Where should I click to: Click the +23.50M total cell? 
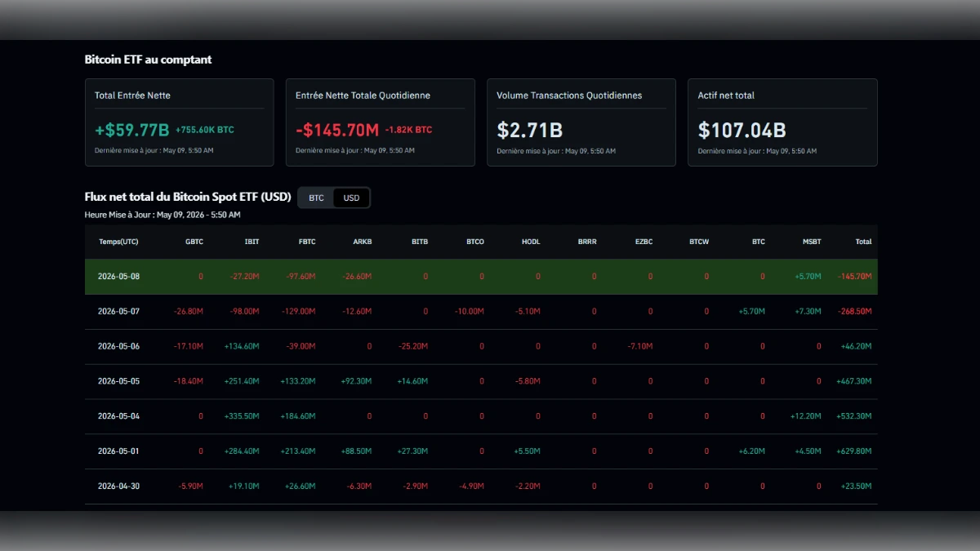pyautogui.click(x=856, y=487)
